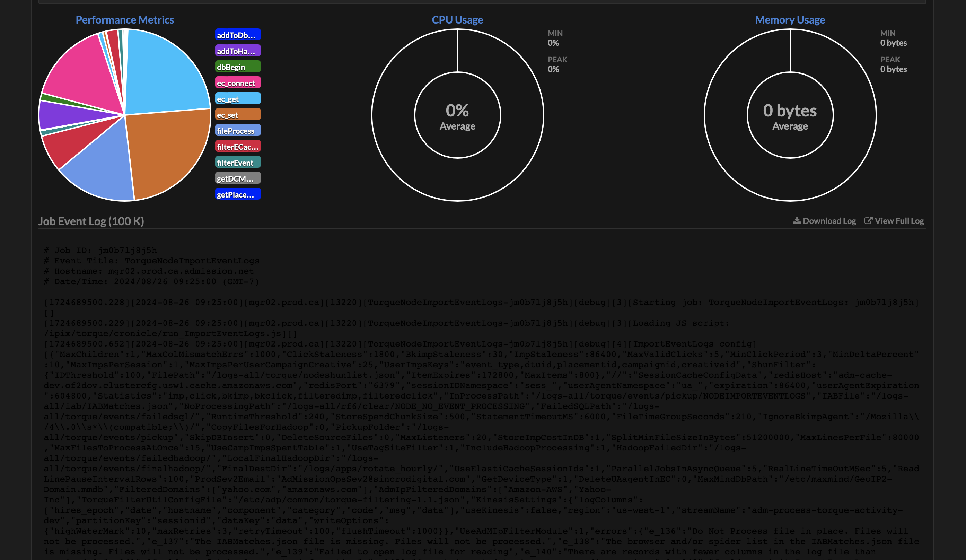Click the purple addToHa legend chip

pyautogui.click(x=238, y=50)
